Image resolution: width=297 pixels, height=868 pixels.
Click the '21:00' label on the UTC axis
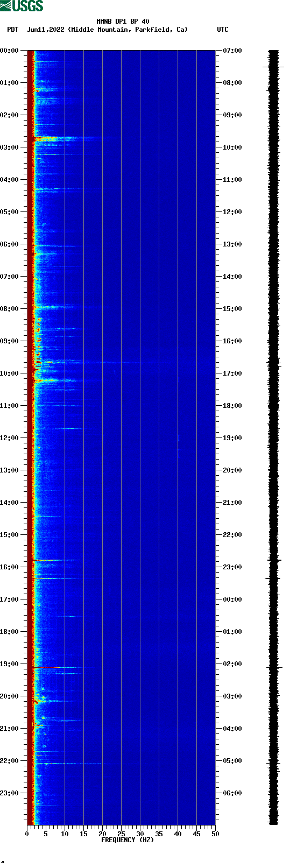tap(232, 503)
